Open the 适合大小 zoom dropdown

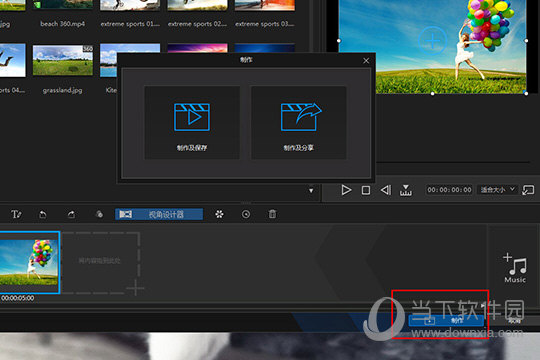(x=497, y=190)
